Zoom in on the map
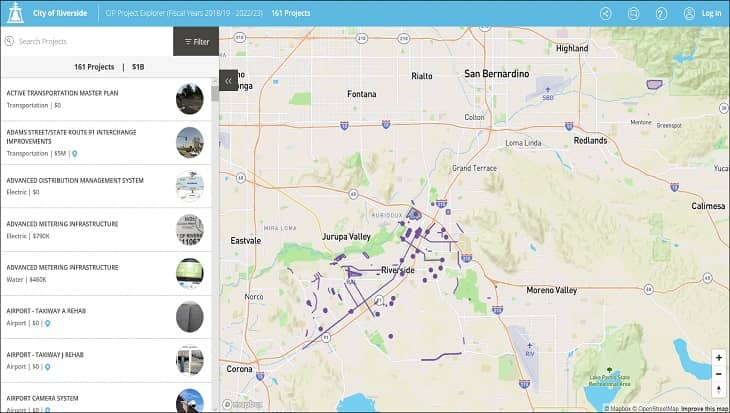The height and width of the screenshot is (413, 730). tap(718, 357)
